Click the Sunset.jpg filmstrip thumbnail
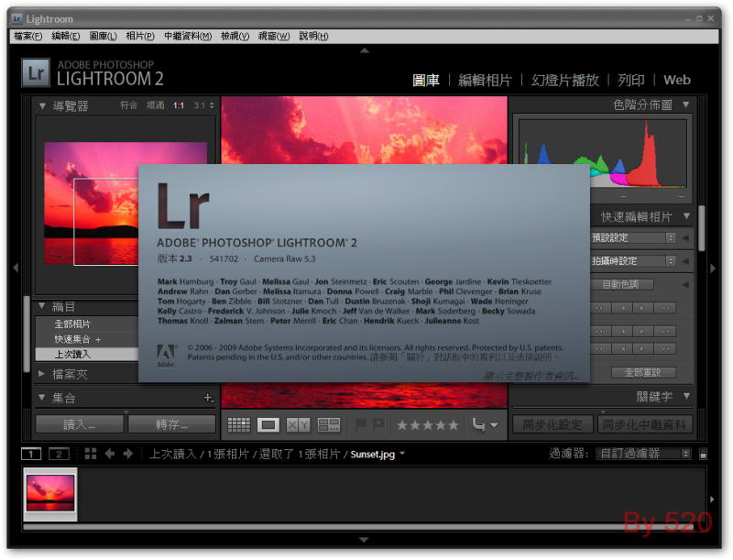Image resolution: width=733 pixels, height=560 pixels. coord(50,493)
